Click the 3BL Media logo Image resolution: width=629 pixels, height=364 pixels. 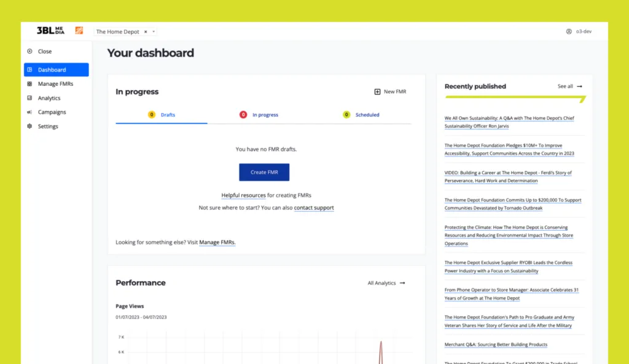pos(50,31)
